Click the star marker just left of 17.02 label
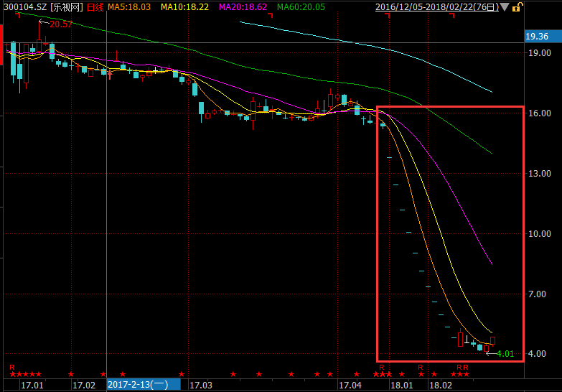 (x=71, y=375)
